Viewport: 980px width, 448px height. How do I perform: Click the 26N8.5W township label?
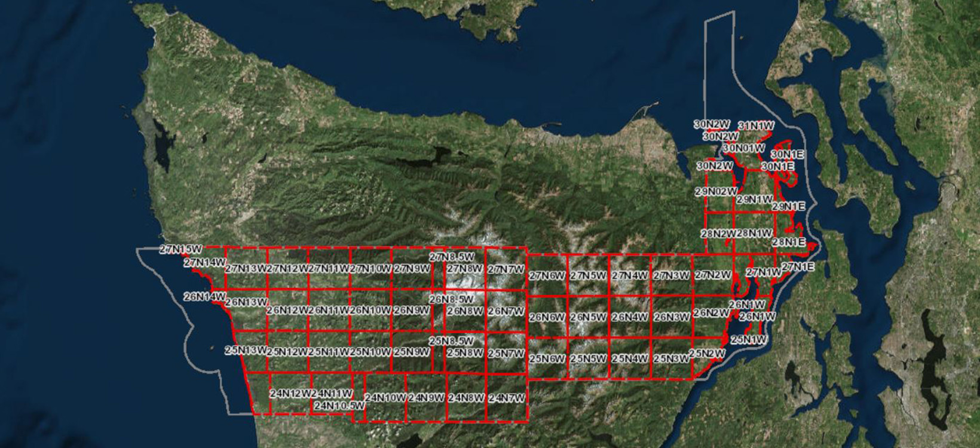click(451, 299)
